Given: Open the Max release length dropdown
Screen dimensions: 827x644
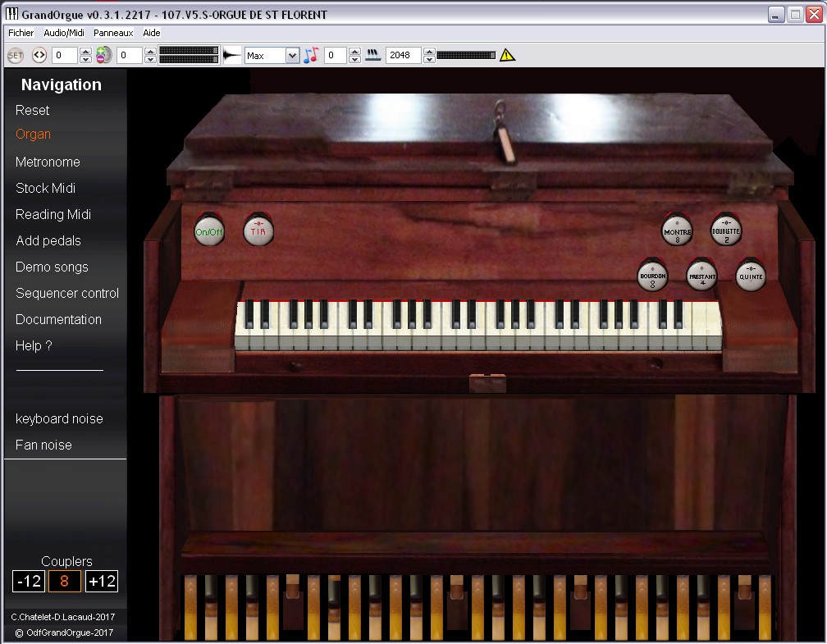Looking at the screenshot, I should (x=293, y=56).
